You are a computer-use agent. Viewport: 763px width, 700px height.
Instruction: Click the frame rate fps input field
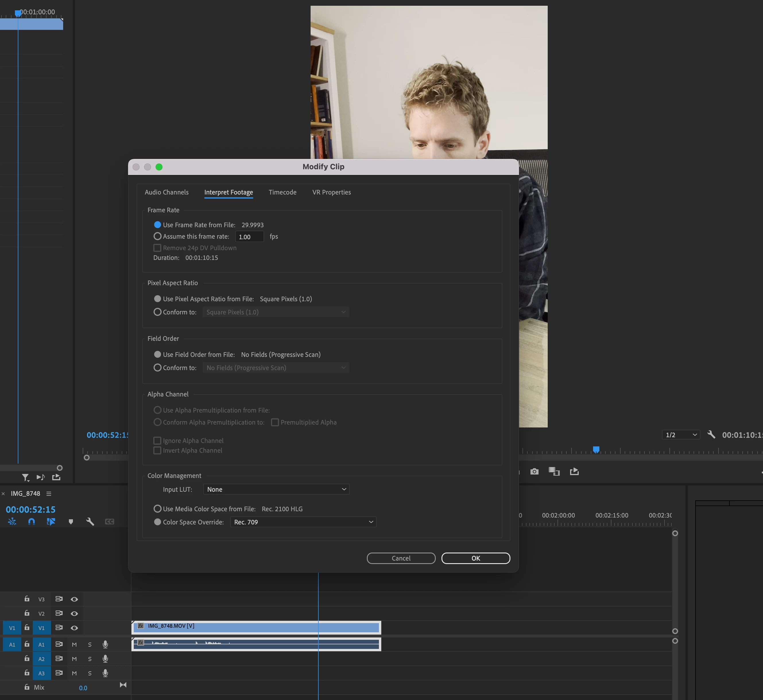click(x=249, y=237)
